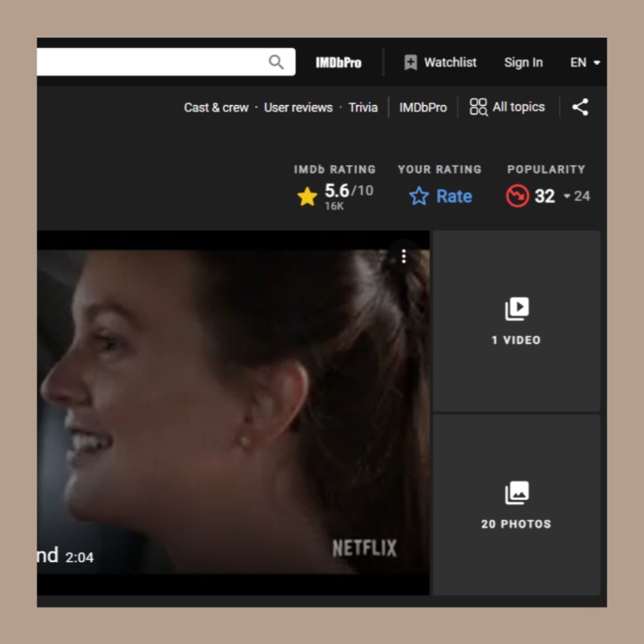Click the blue Rate star outline
Viewport: 644px width, 644px height.
(419, 196)
